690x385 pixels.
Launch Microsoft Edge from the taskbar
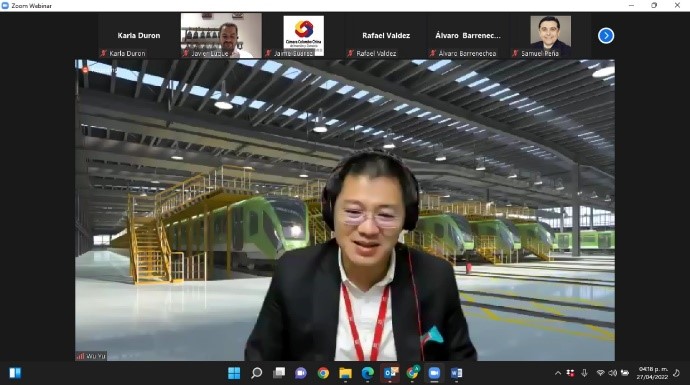367,373
